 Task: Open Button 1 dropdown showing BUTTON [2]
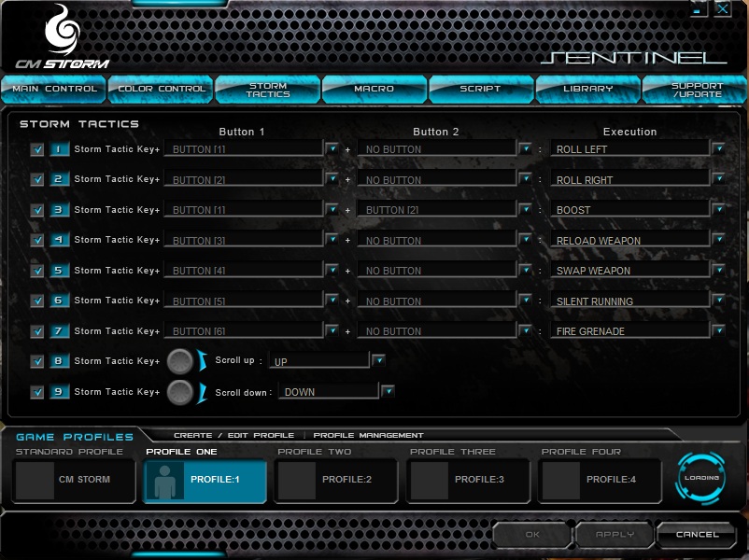pyautogui.click(x=332, y=179)
